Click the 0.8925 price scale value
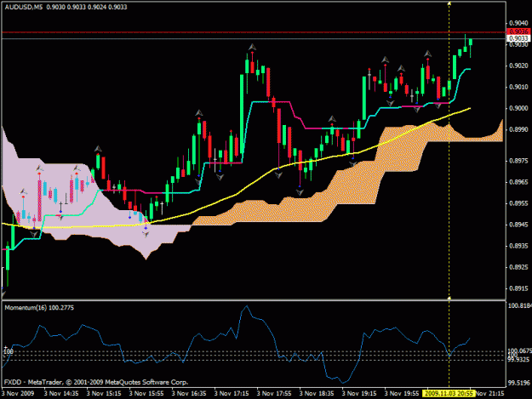Image resolution: width=532 pixels, height=399 pixels. pos(518,267)
